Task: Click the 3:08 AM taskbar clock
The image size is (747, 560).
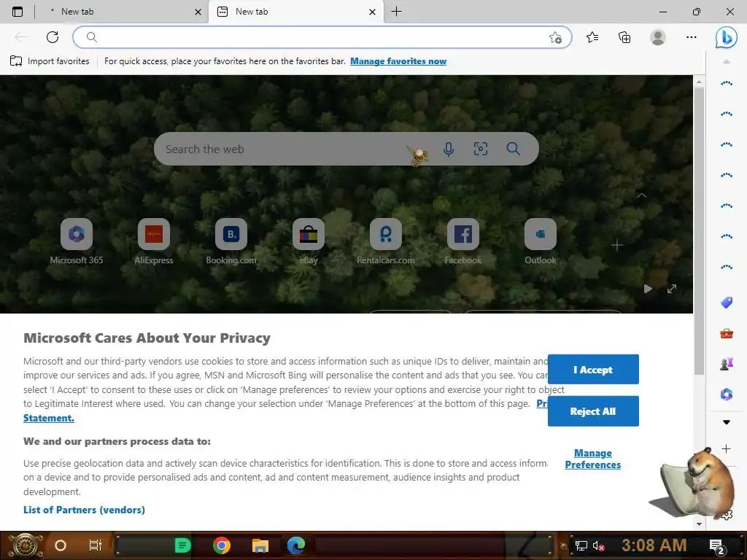Action: coord(654,545)
